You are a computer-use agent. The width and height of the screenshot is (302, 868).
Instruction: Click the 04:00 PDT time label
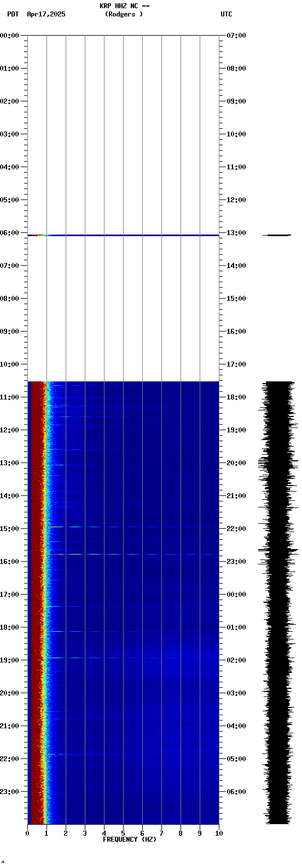[x=9, y=167]
